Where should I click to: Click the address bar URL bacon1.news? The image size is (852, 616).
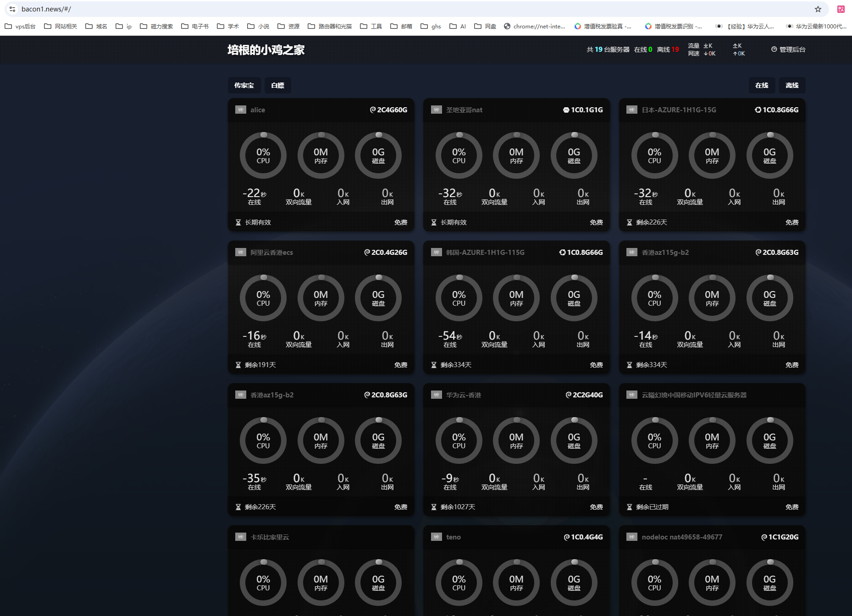(x=46, y=9)
